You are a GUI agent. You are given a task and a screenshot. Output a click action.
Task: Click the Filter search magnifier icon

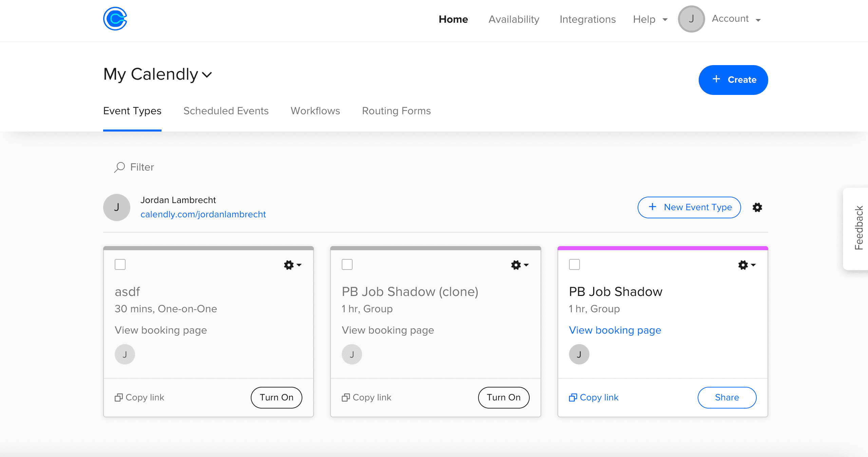click(x=119, y=167)
